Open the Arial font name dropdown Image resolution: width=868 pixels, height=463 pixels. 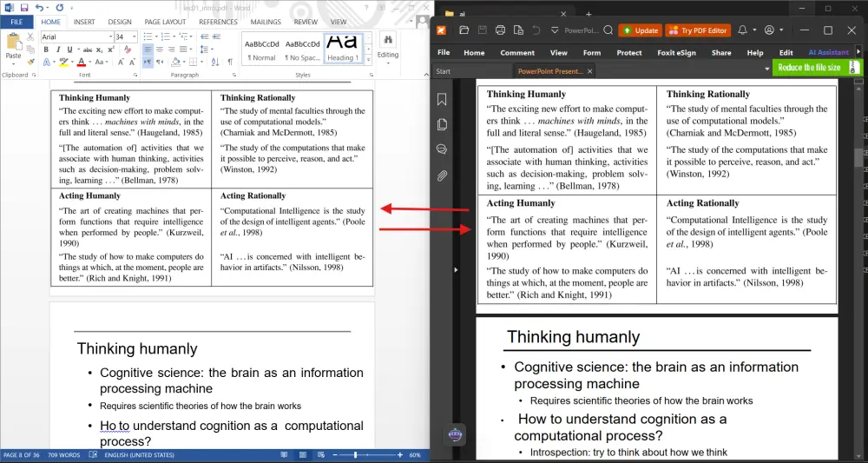coord(111,36)
